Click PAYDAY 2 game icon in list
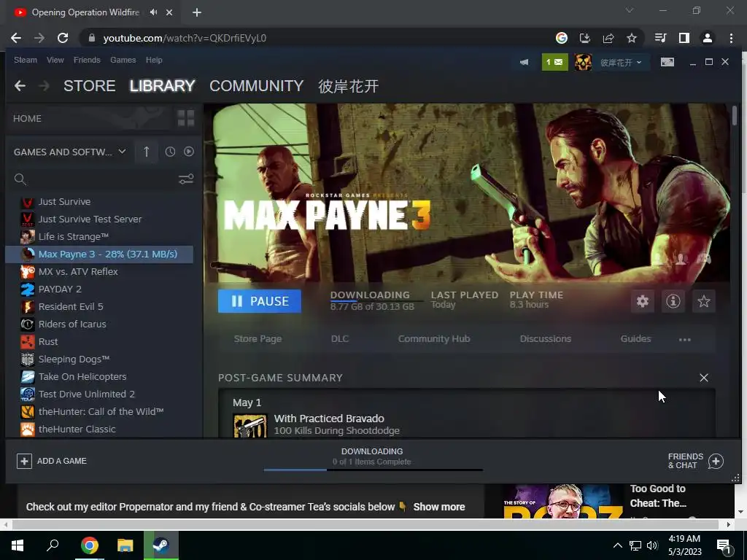This screenshot has width=747, height=560. (28, 289)
